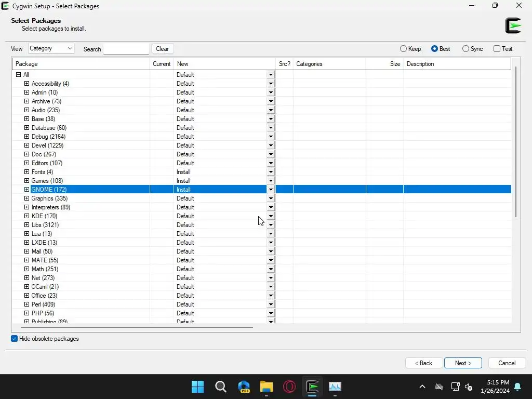532x399 pixels.
Task: Select the Graphics (335) row
Action: (x=262, y=198)
